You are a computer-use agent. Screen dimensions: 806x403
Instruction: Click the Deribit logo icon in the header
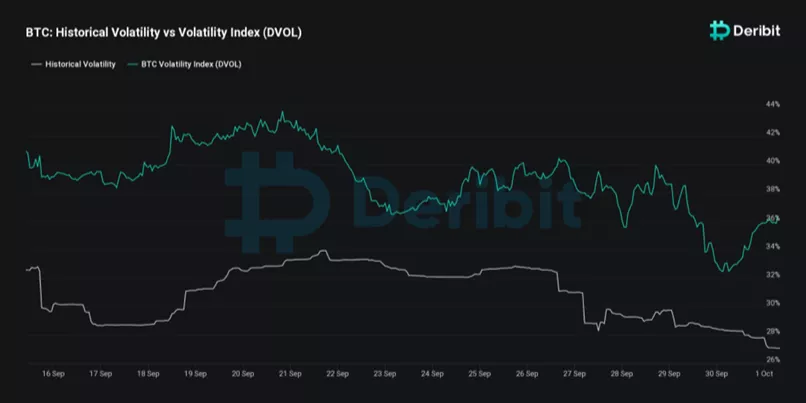(x=719, y=31)
